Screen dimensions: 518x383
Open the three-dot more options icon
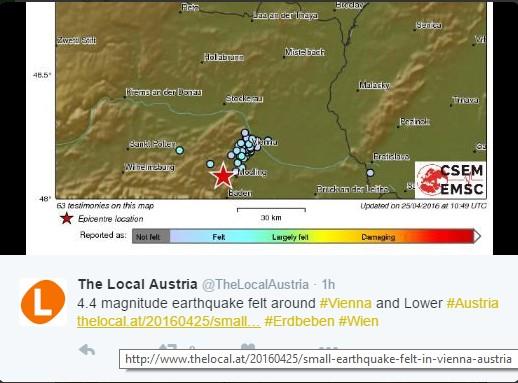click(328, 348)
